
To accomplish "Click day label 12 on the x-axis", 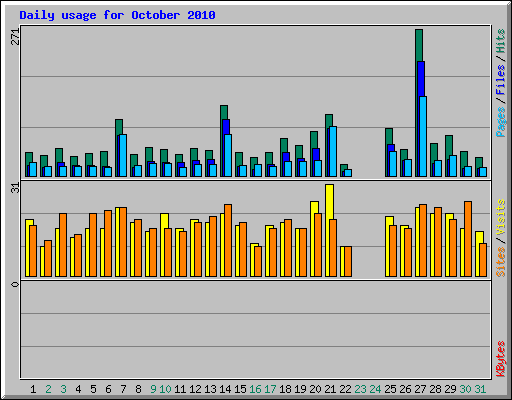I will (x=195, y=389).
